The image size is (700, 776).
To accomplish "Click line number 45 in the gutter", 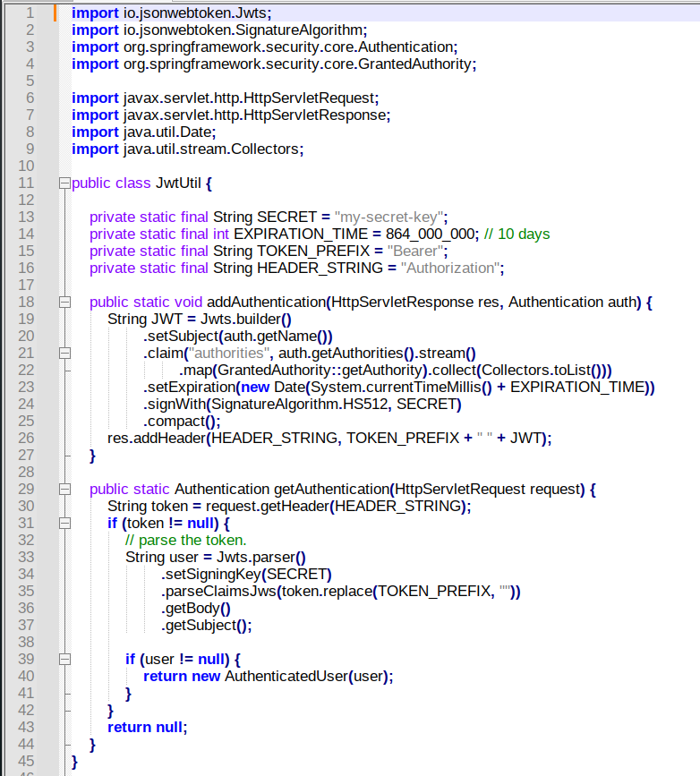I will tap(26, 761).
